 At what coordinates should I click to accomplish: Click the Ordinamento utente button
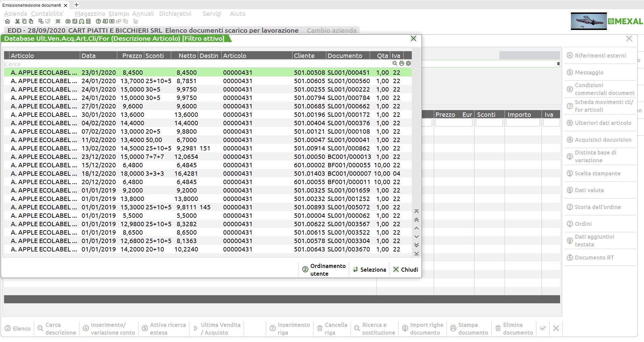[324, 270]
